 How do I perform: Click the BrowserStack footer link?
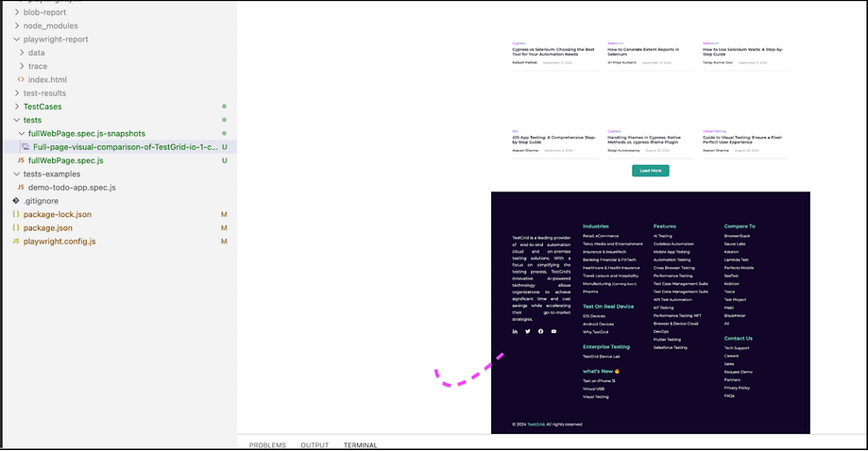click(737, 236)
